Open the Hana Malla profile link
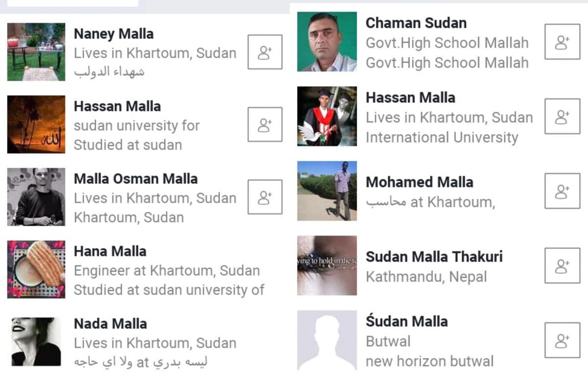 click(110, 251)
